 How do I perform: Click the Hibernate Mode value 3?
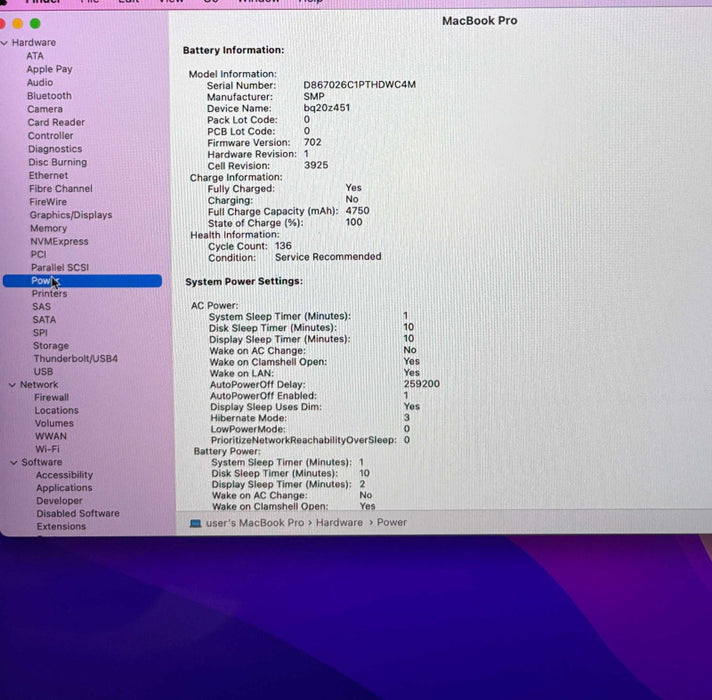tap(406, 417)
